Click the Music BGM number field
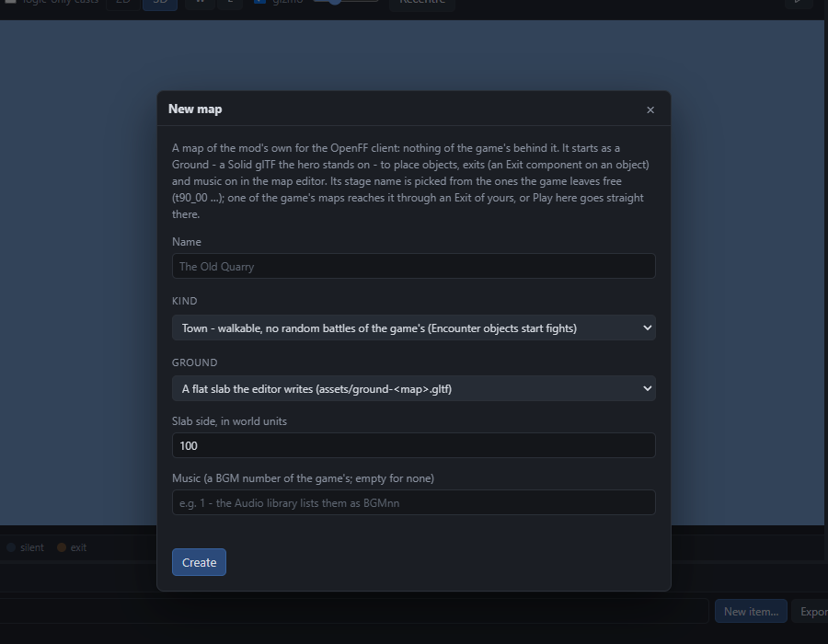The height and width of the screenshot is (644, 828). pyautogui.click(x=413, y=502)
